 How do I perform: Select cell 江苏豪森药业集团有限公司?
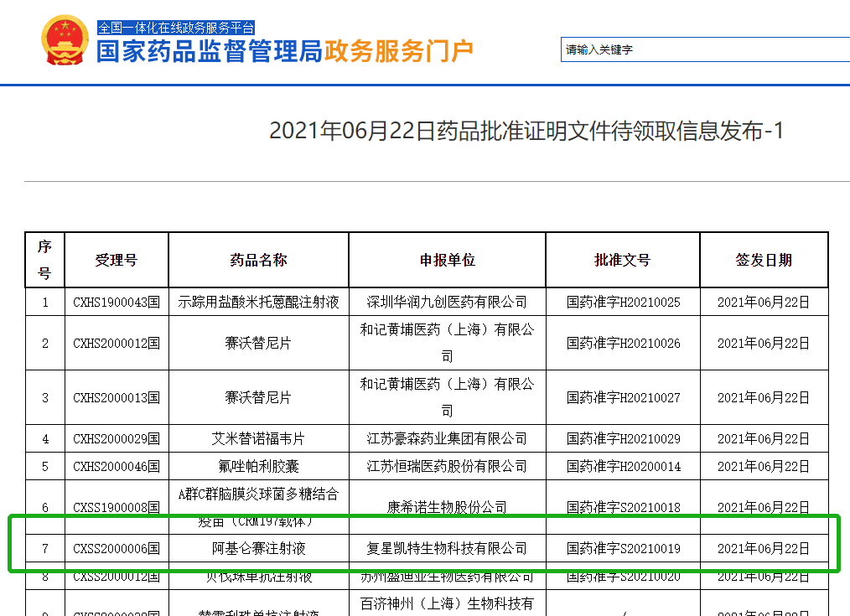pos(448,438)
